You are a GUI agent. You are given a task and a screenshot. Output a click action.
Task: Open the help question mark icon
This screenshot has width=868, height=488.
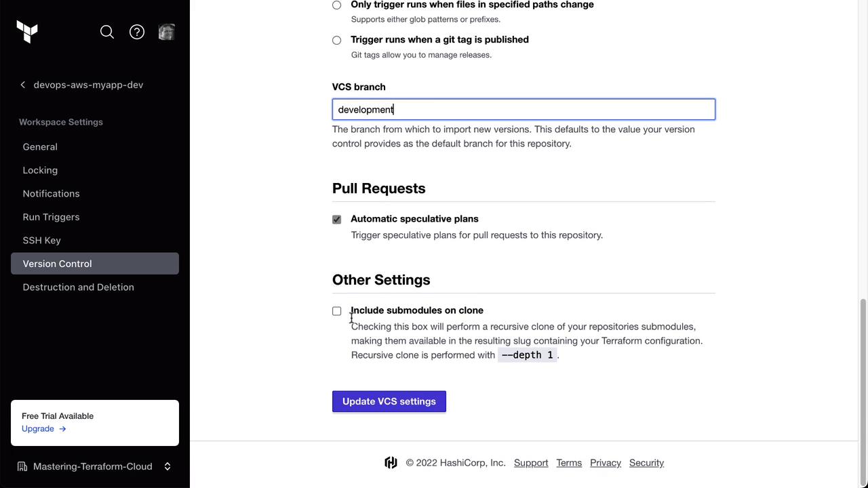(137, 32)
